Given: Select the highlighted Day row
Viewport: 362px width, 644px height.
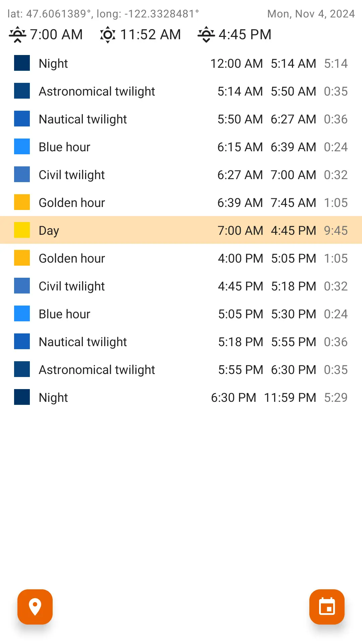Looking at the screenshot, I should (181, 230).
